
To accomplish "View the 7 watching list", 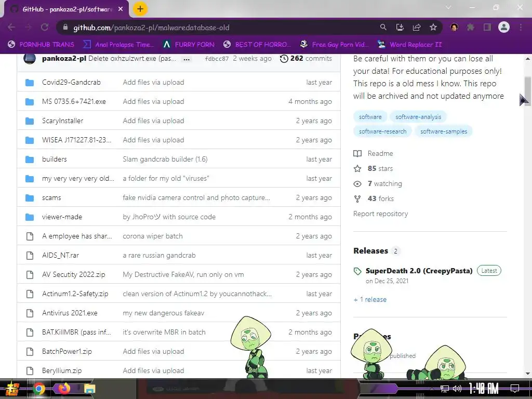I will [378, 183].
